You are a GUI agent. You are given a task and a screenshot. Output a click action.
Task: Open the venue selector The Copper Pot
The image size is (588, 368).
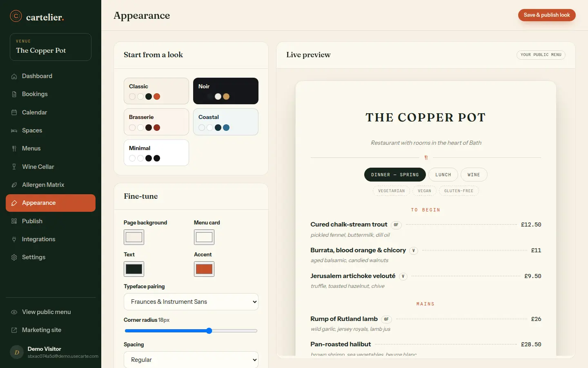coord(51,47)
